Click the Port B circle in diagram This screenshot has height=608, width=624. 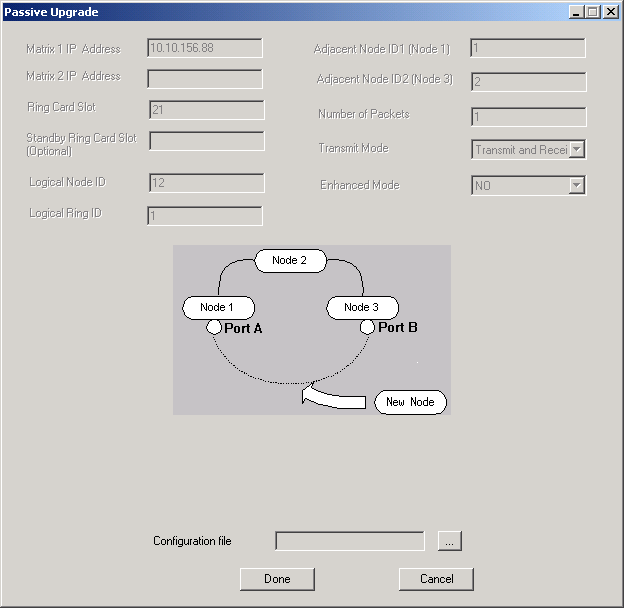[x=367, y=327]
